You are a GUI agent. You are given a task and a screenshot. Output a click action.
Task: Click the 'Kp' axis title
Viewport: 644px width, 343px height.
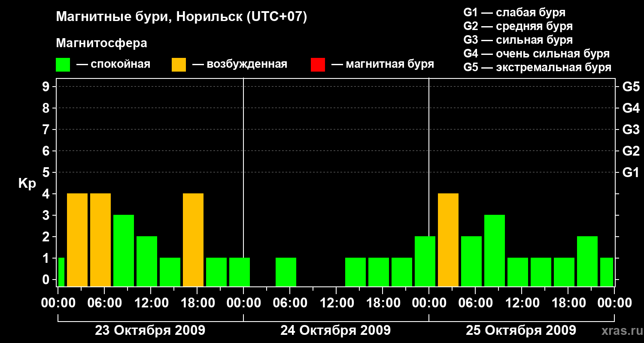[x=27, y=184]
